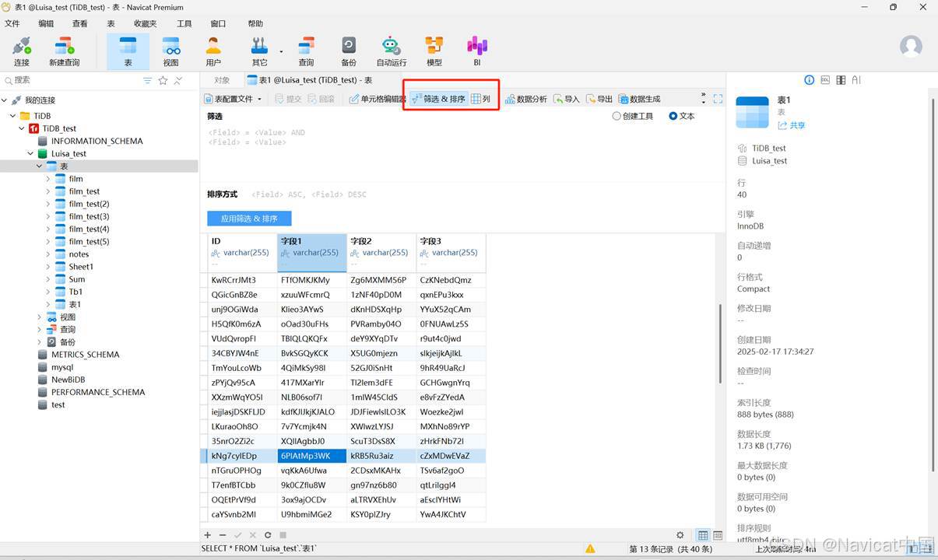Open the 其它 dropdown arrow in the toolbar
The width and height of the screenshot is (938, 560).
(x=281, y=52)
